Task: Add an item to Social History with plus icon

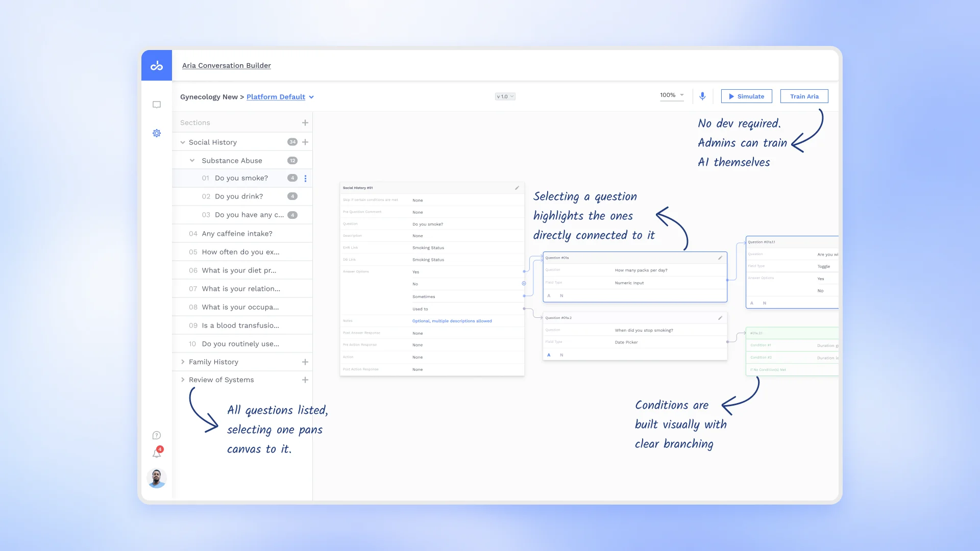Action: pos(305,142)
